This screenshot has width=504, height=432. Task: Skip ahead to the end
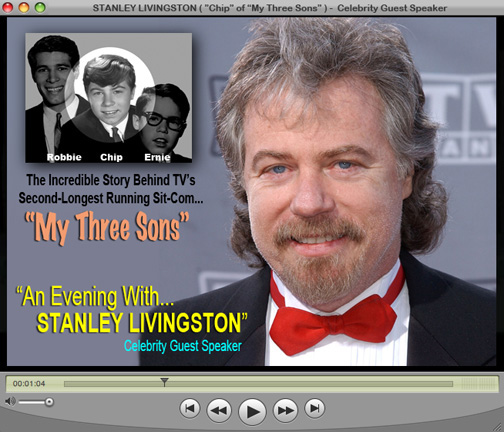(314, 408)
